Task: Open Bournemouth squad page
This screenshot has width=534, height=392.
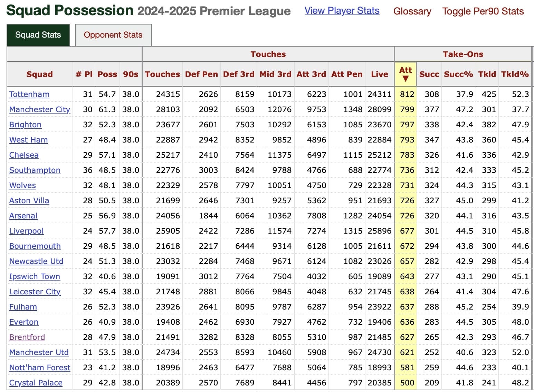Action: (x=35, y=246)
